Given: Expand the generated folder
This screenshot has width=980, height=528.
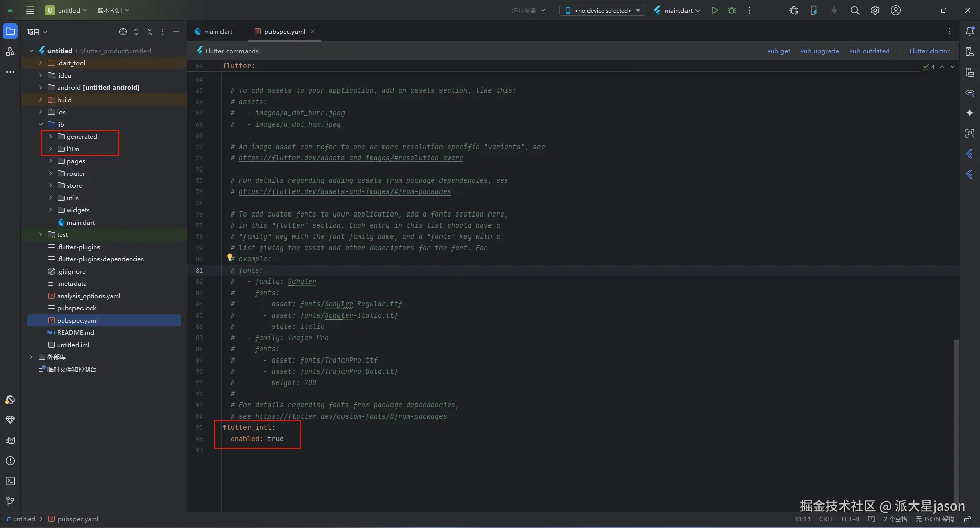Looking at the screenshot, I should [x=51, y=137].
